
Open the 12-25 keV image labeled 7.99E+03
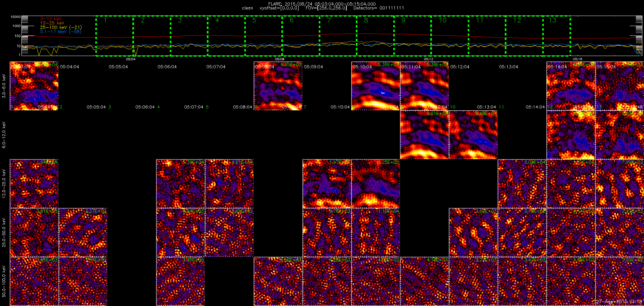(620, 184)
